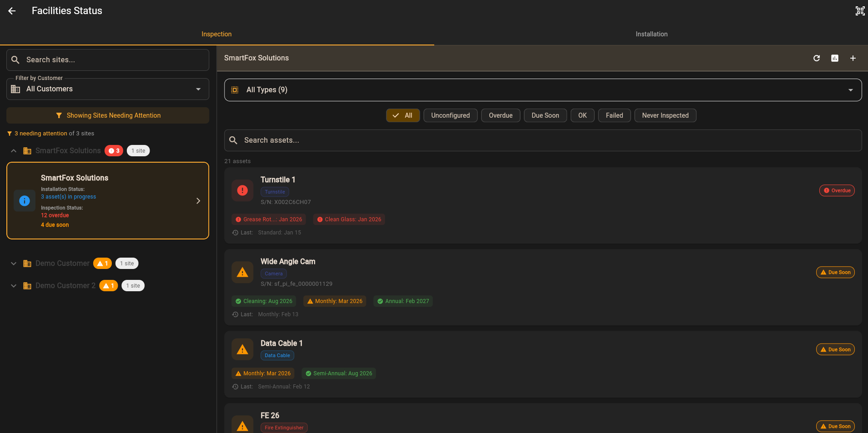The image size is (868, 433).
Task: Click the search sites magnifier icon
Action: click(x=15, y=60)
